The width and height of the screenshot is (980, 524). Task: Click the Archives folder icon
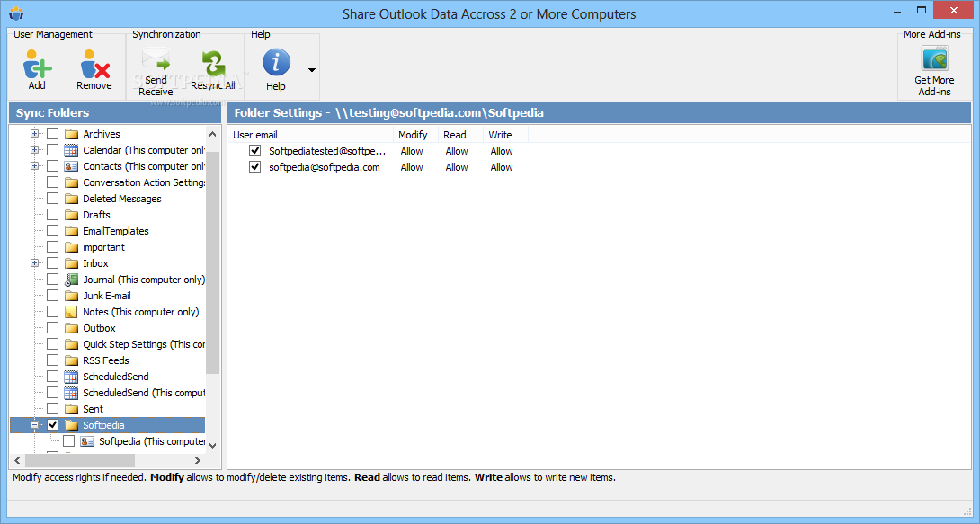click(x=71, y=134)
